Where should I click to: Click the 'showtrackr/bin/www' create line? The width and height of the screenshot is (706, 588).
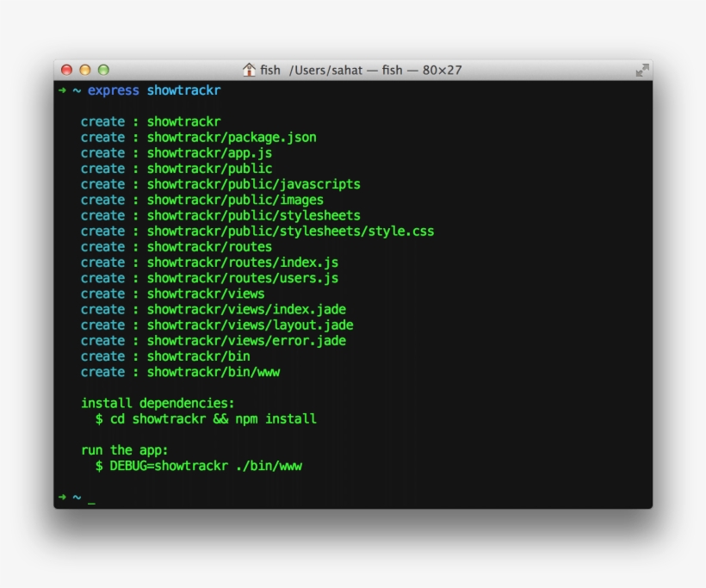(213, 372)
